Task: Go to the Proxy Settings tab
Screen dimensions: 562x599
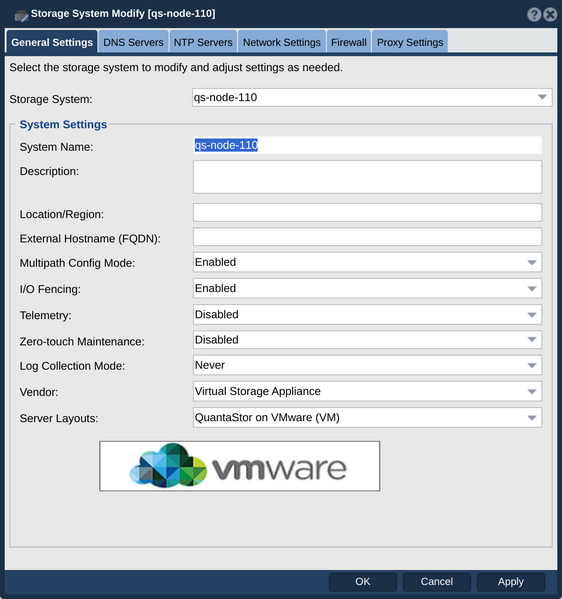Action: coord(410,42)
